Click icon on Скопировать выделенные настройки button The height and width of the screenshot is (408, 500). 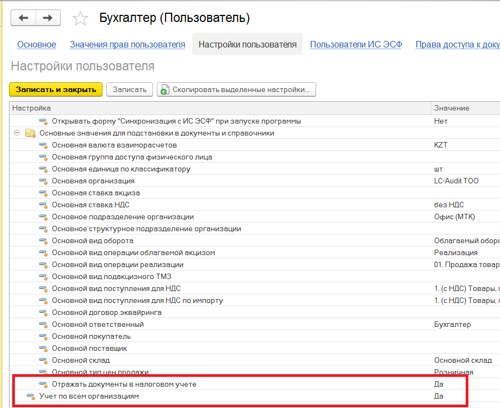coord(164,90)
